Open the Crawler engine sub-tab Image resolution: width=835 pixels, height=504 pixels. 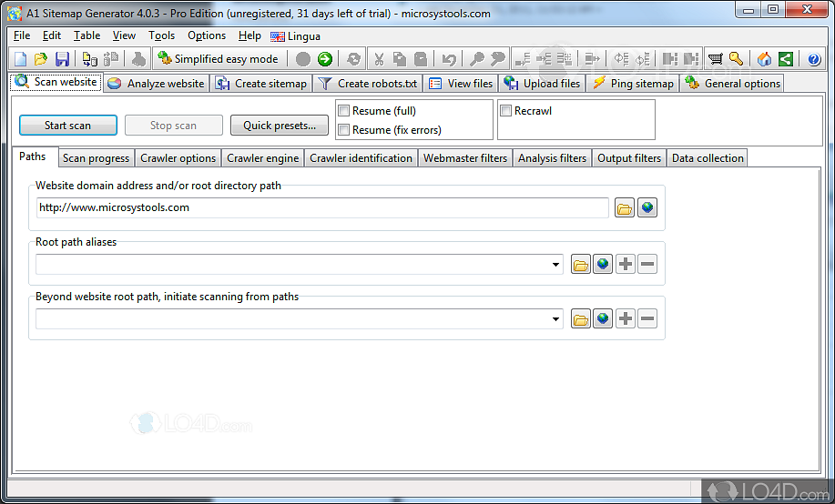point(262,158)
